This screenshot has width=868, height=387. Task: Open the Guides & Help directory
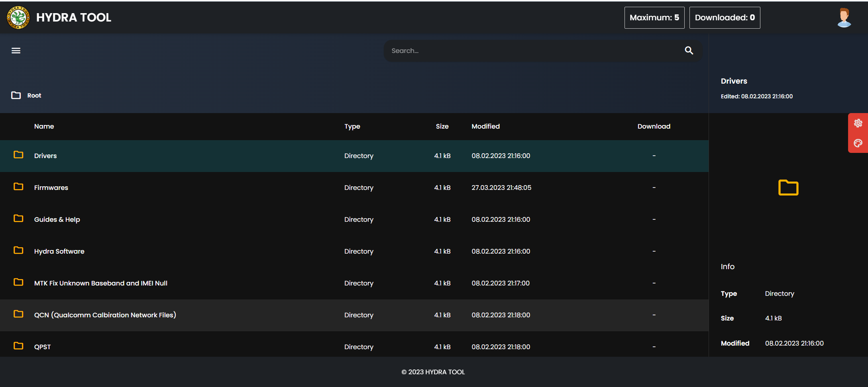[x=57, y=219]
